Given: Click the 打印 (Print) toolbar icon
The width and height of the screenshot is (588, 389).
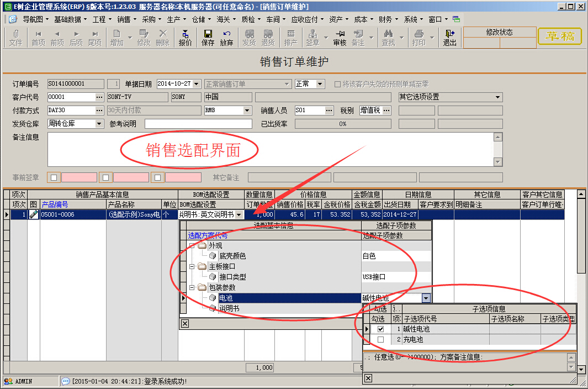Looking at the screenshot, I should [420, 38].
